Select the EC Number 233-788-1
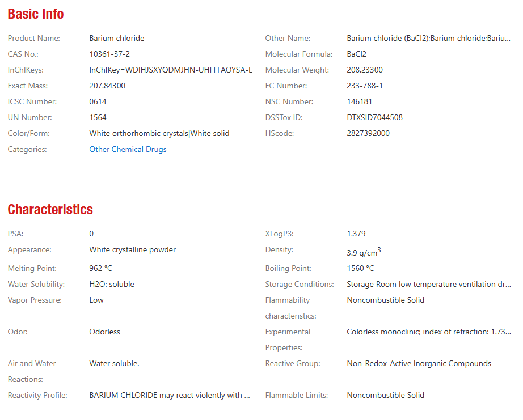The height and width of the screenshot is (420, 523). 365,86
